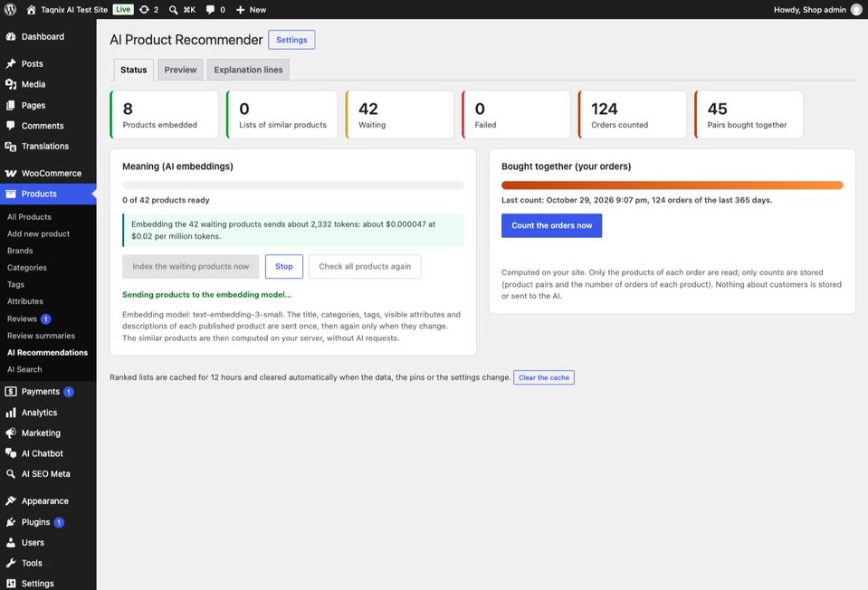The height and width of the screenshot is (590, 868).
Task: Click the Marketing megaphone icon
Action: (x=11, y=433)
